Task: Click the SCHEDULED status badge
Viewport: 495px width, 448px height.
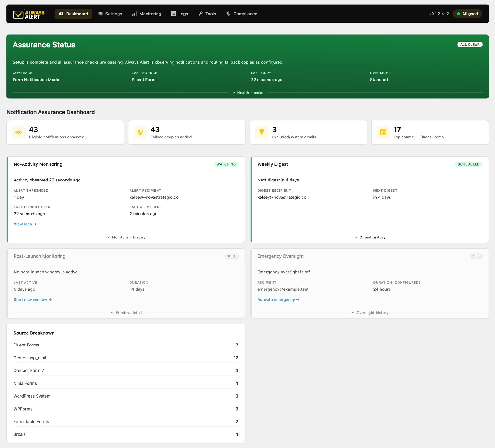Action: point(469,164)
